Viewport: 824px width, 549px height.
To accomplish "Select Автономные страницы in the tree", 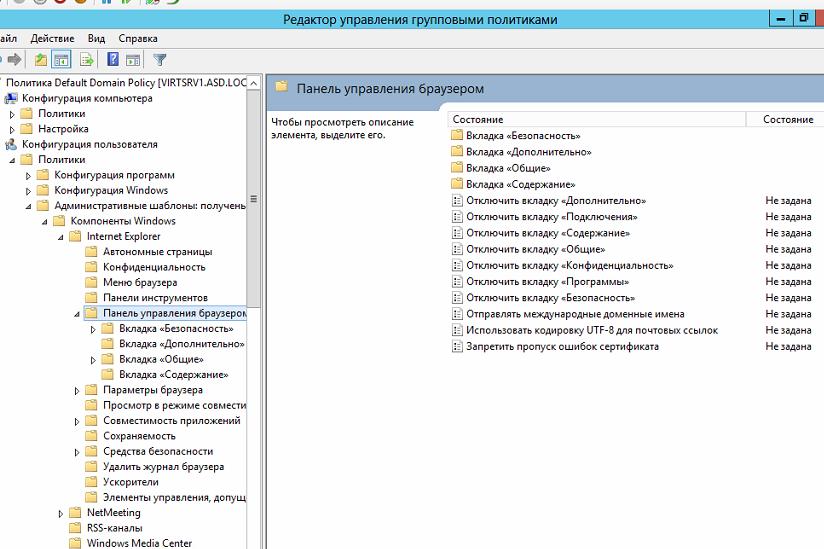I will click(x=157, y=252).
